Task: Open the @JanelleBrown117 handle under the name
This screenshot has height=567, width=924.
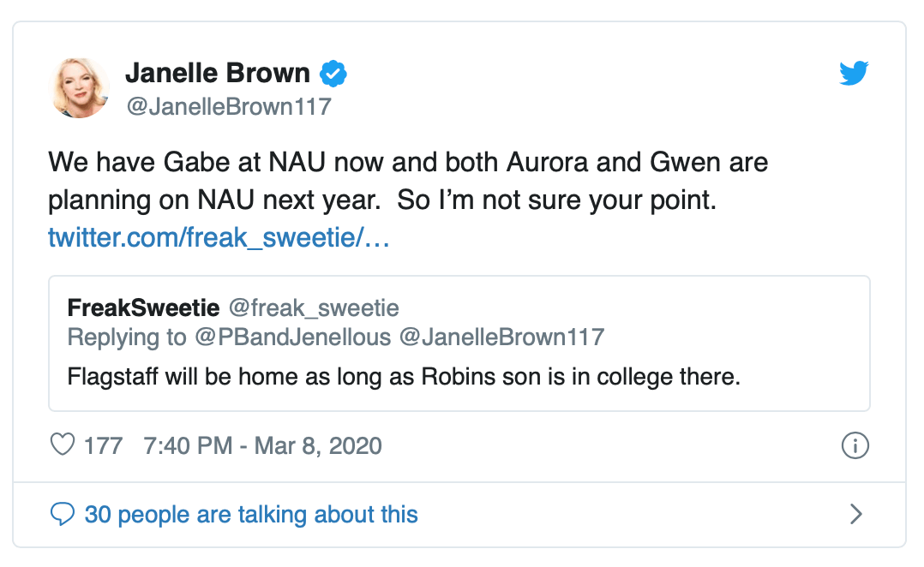Action: coord(228,107)
